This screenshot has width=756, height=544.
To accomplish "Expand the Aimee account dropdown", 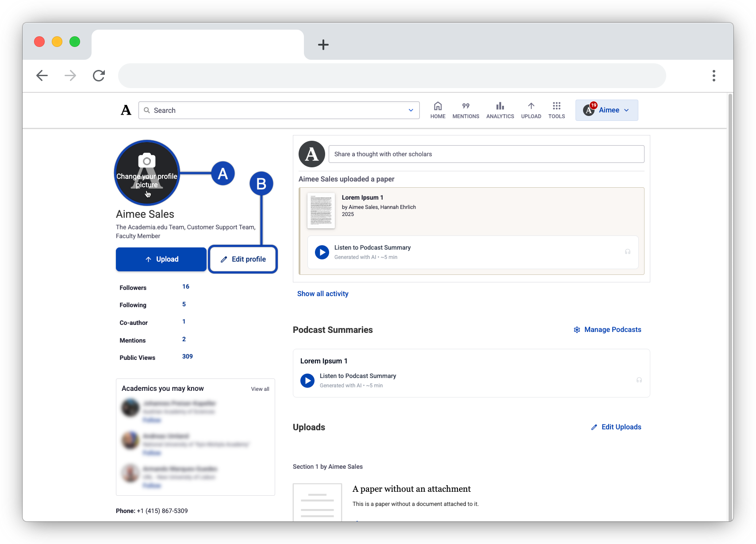I will 606,110.
